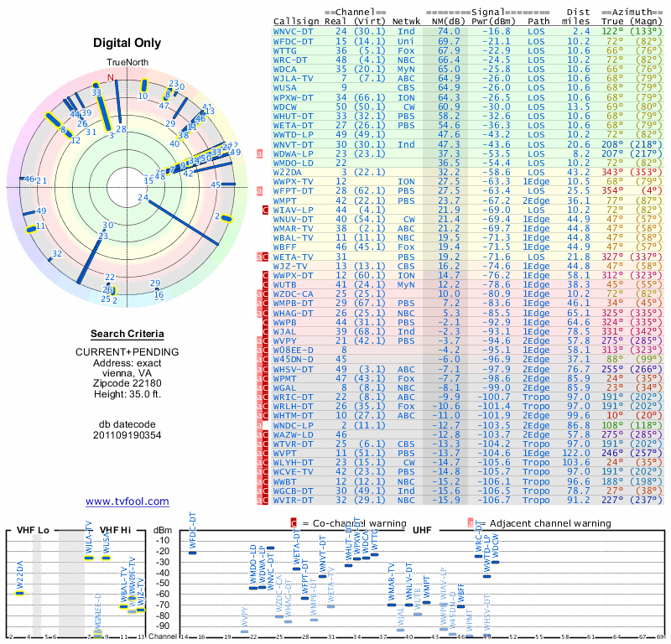
Task: Click 'Adjacent channel warning' legend text
Action: (x=550, y=523)
